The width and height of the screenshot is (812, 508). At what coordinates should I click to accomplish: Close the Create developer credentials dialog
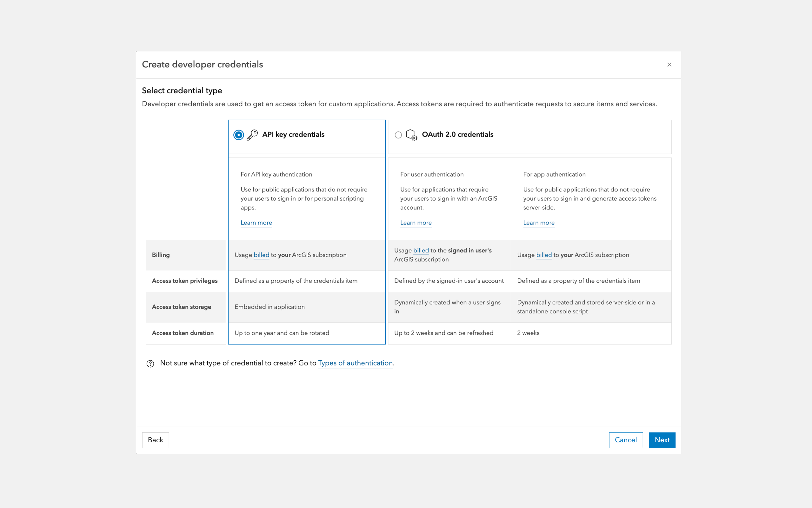(x=669, y=64)
